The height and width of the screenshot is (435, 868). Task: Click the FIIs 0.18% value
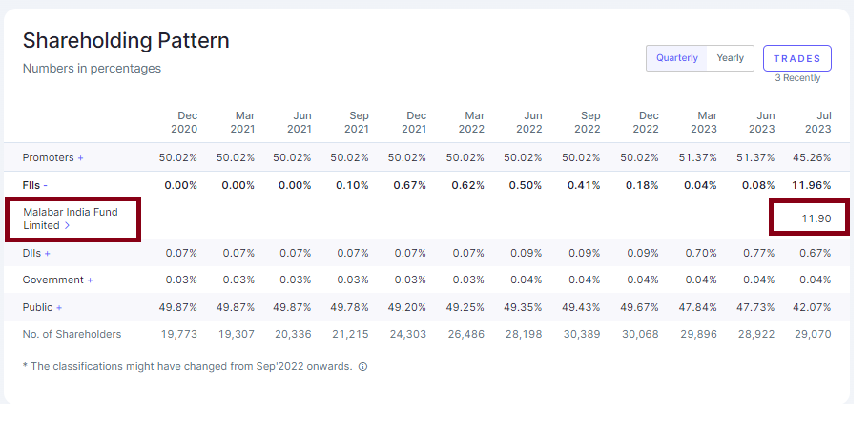coord(642,185)
